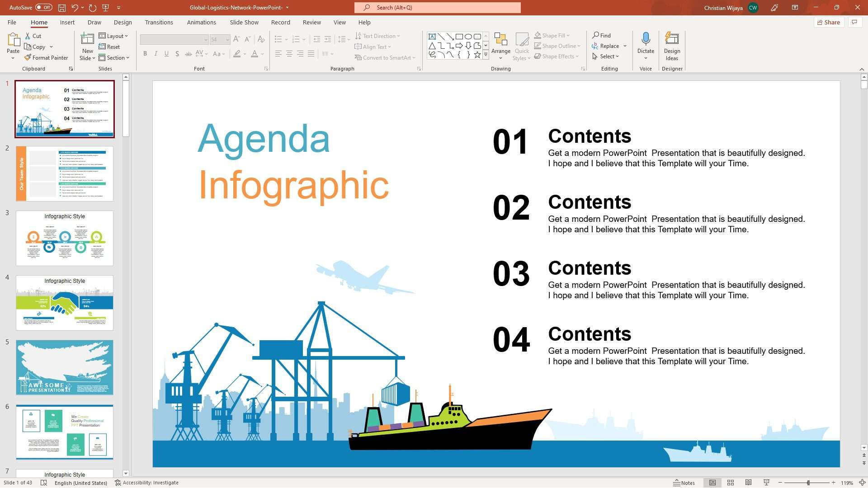Switch to the Insert tab

tap(67, 22)
